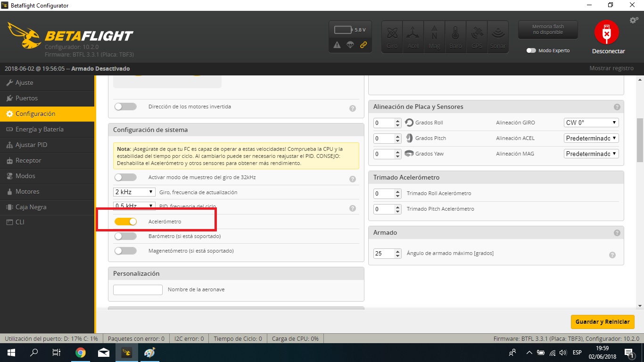Click the Nombre de la aeronave input field
The height and width of the screenshot is (362, 644).
pyautogui.click(x=138, y=289)
